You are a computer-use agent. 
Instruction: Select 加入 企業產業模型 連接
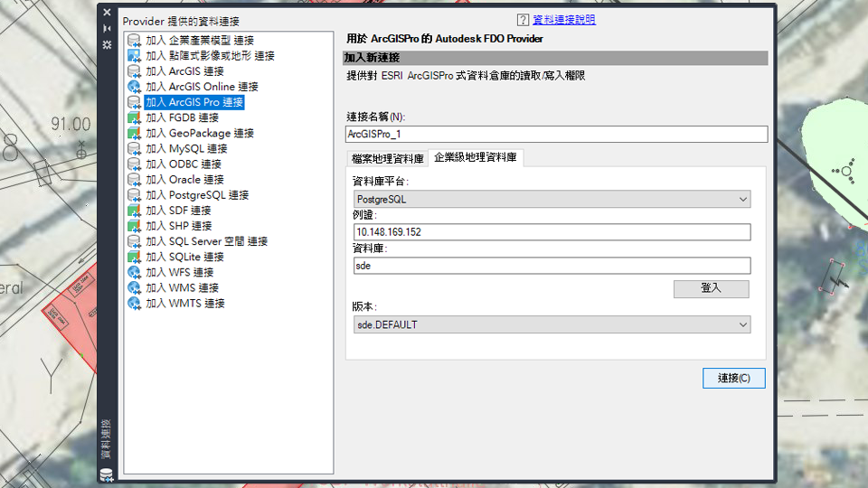(x=200, y=41)
